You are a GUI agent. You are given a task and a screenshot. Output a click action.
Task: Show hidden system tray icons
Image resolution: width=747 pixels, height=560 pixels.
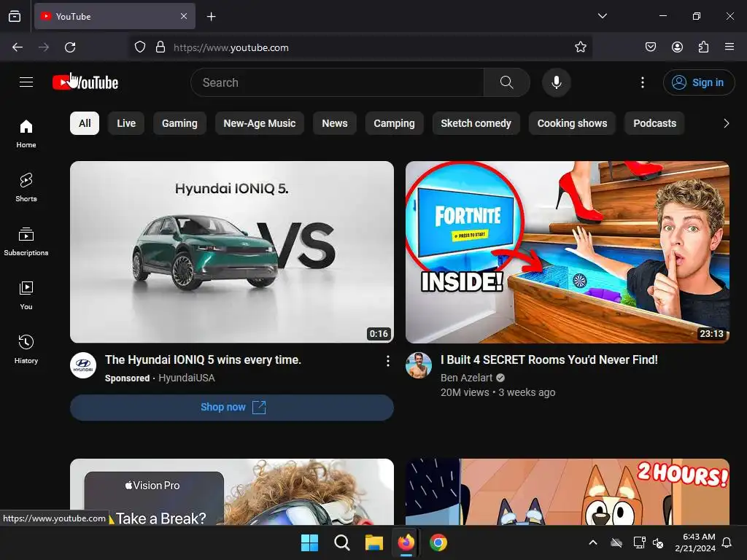pos(593,542)
